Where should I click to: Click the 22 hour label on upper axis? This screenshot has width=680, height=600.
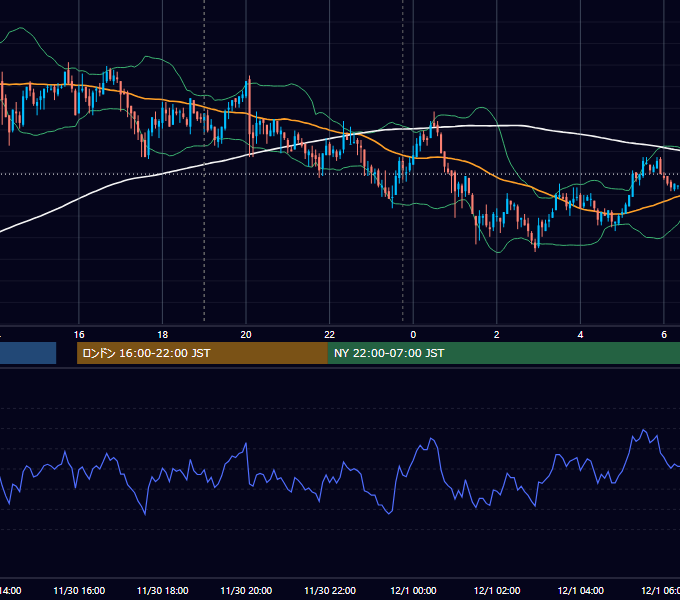[330, 335]
